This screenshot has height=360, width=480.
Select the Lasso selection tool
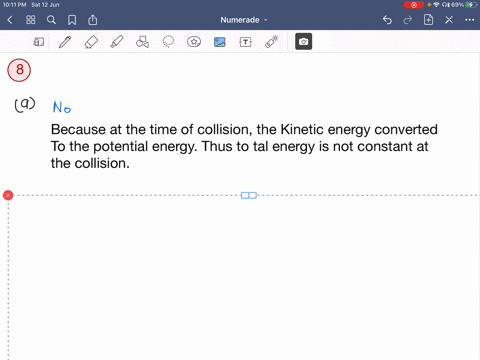168,42
